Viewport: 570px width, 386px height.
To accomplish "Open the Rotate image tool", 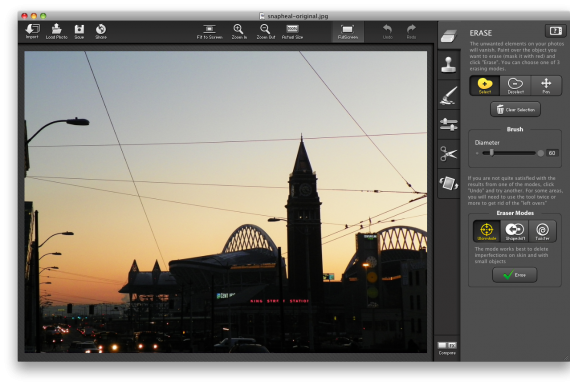I will click(449, 183).
